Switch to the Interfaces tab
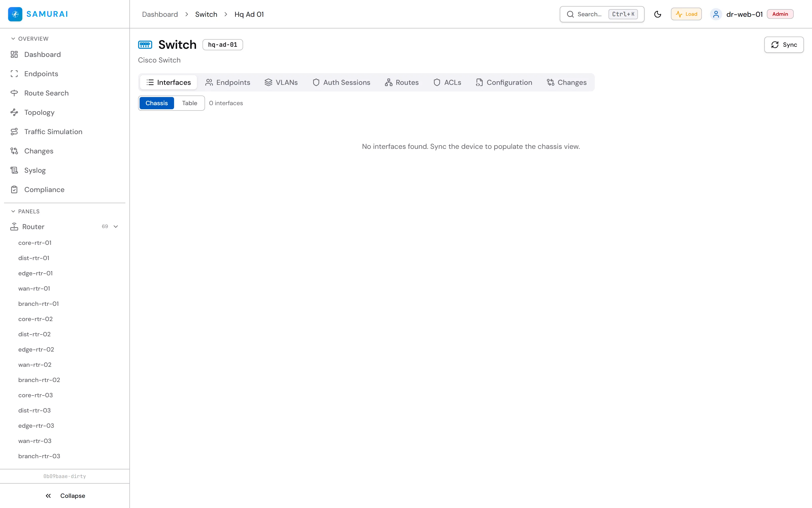 tap(168, 82)
